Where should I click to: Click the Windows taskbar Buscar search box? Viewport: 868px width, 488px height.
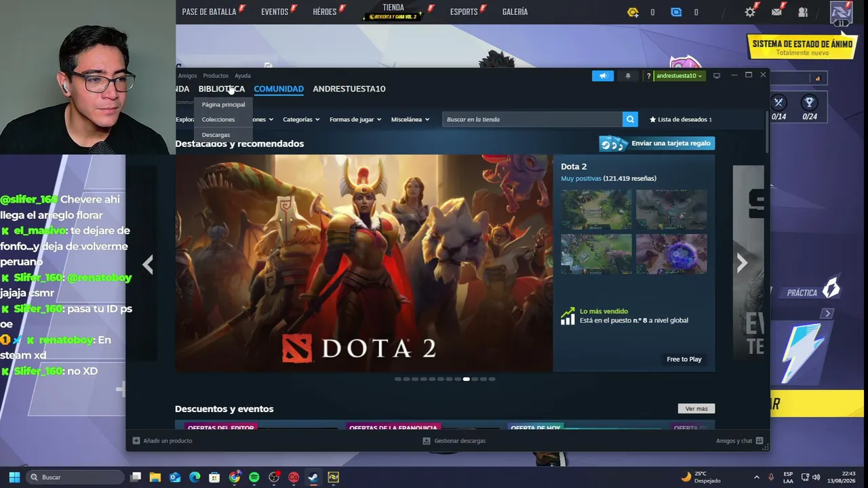pyautogui.click(x=75, y=477)
